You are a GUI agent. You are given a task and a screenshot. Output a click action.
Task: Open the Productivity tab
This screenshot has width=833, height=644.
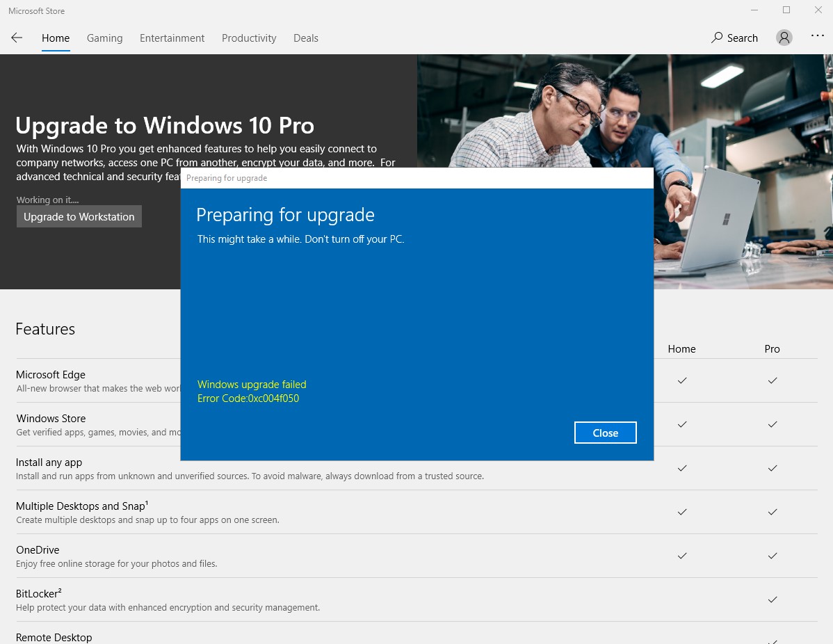coord(249,38)
